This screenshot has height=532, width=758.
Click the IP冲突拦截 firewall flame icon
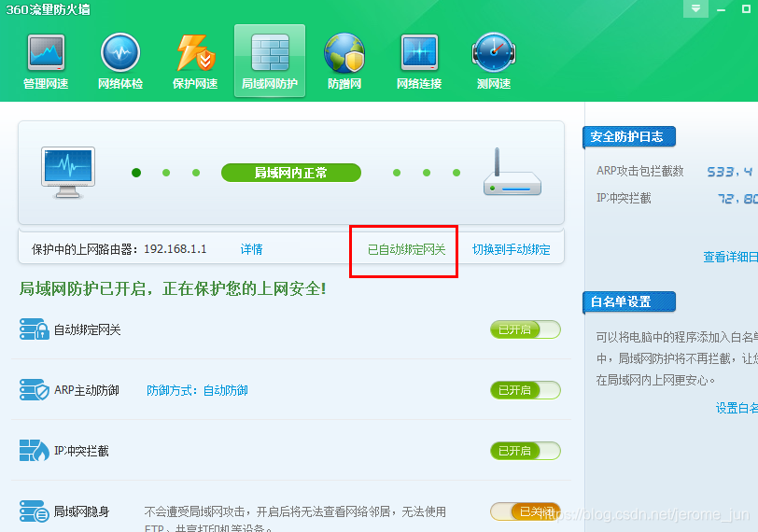click(x=35, y=451)
